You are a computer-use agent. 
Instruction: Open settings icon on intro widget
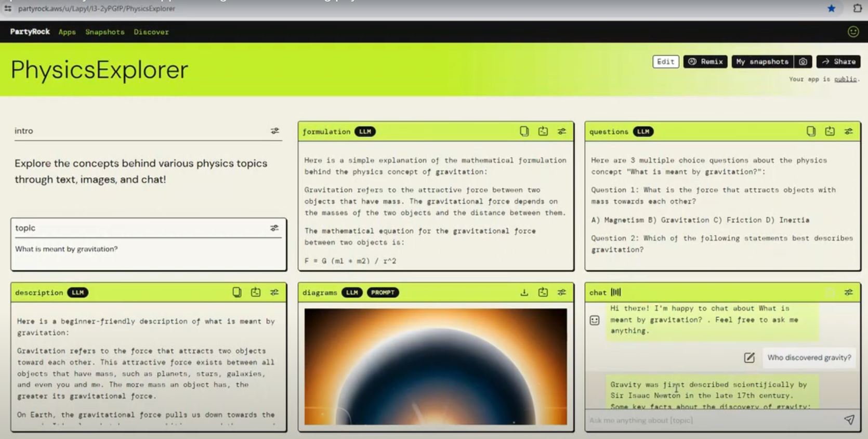tap(274, 131)
